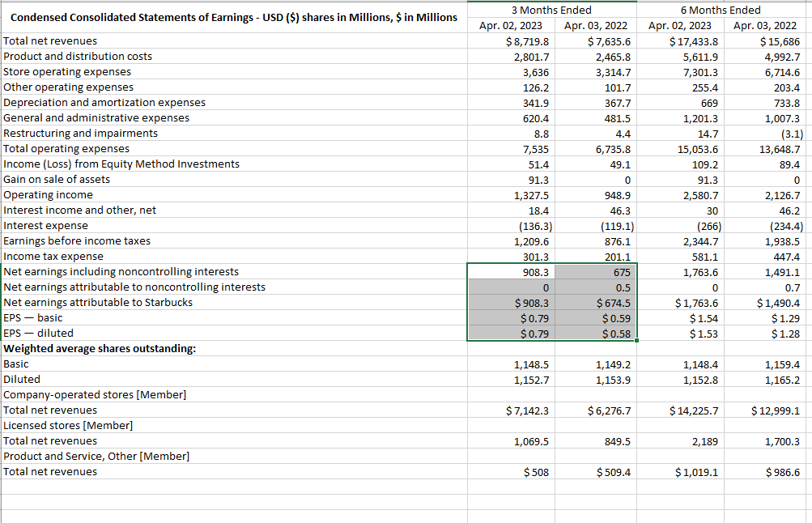
Task: Click the '3 Months Ended' header cell
Action: (551, 10)
